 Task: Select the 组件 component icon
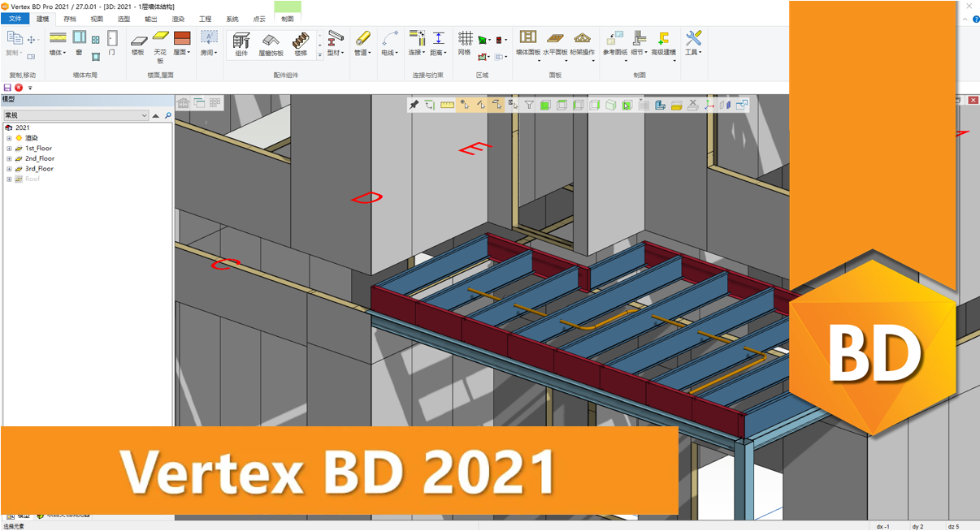click(241, 40)
